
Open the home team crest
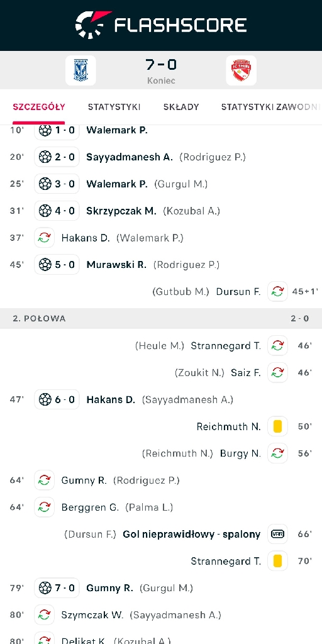point(80,70)
